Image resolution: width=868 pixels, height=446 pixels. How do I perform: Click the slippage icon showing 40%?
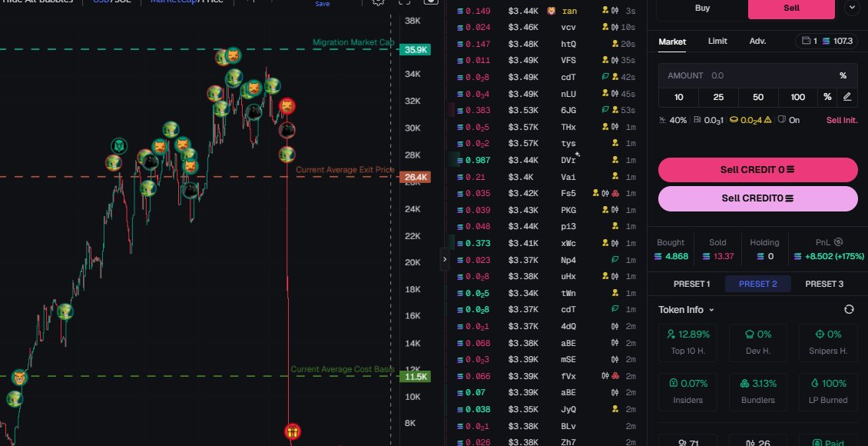point(663,120)
